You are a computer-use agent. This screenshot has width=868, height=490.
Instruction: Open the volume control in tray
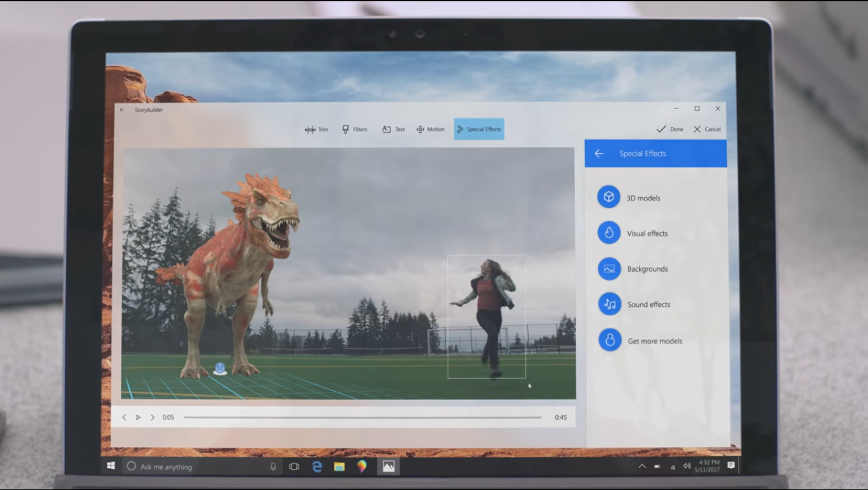687,466
